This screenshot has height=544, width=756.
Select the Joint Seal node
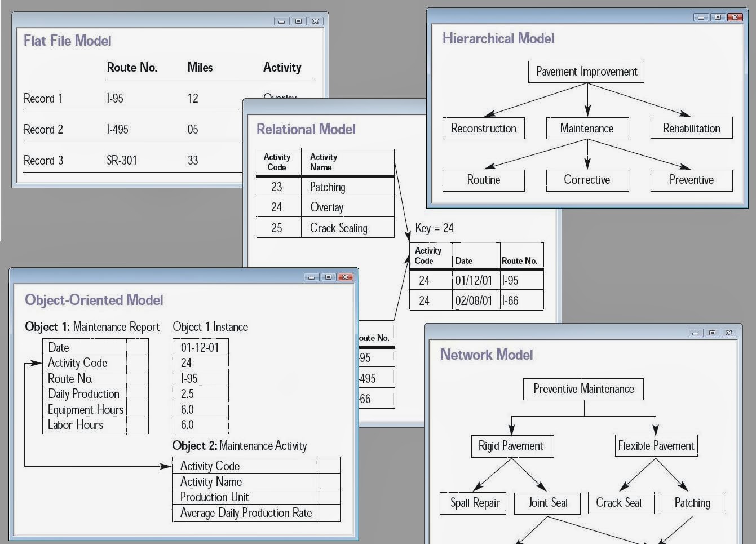click(x=547, y=503)
